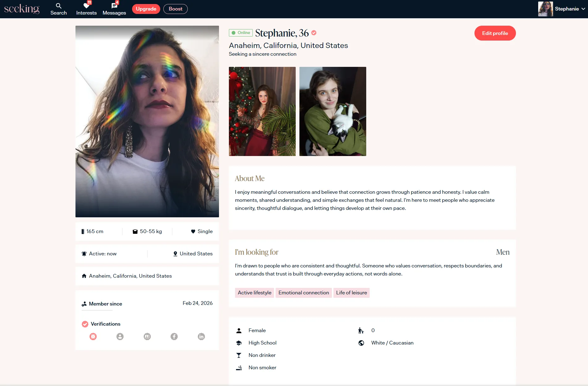Open the Christmas tree photo thumbnail
The image size is (588, 386).
pos(262,111)
